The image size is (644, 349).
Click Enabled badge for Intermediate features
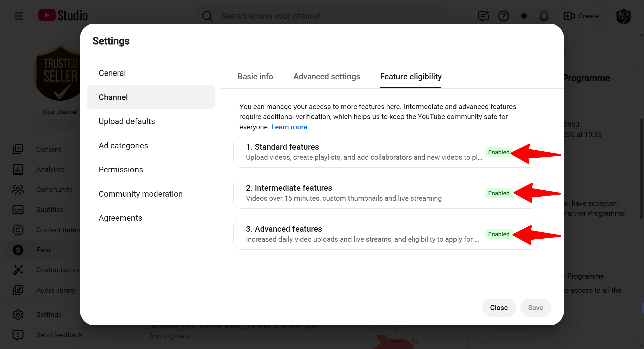tap(499, 193)
